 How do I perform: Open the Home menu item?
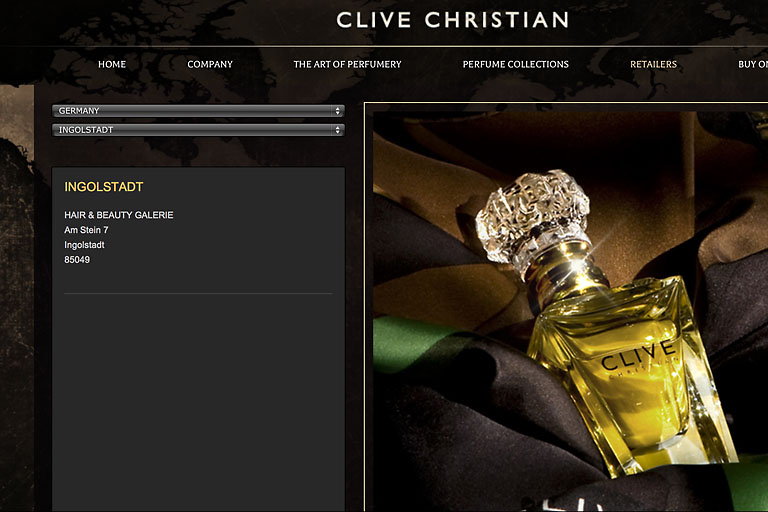coord(112,64)
